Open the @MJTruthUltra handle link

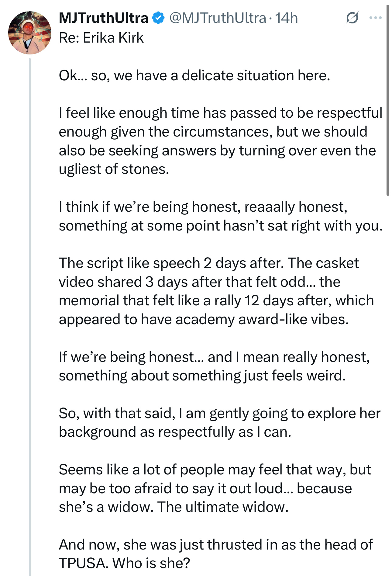pos(218,18)
